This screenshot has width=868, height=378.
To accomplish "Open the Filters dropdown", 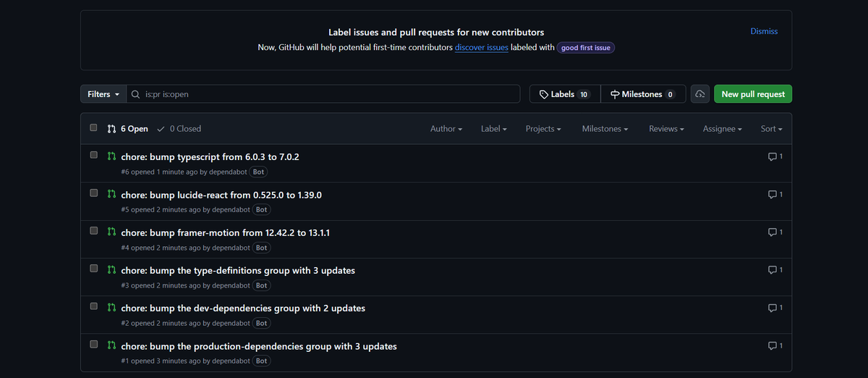I will click(x=103, y=94).
